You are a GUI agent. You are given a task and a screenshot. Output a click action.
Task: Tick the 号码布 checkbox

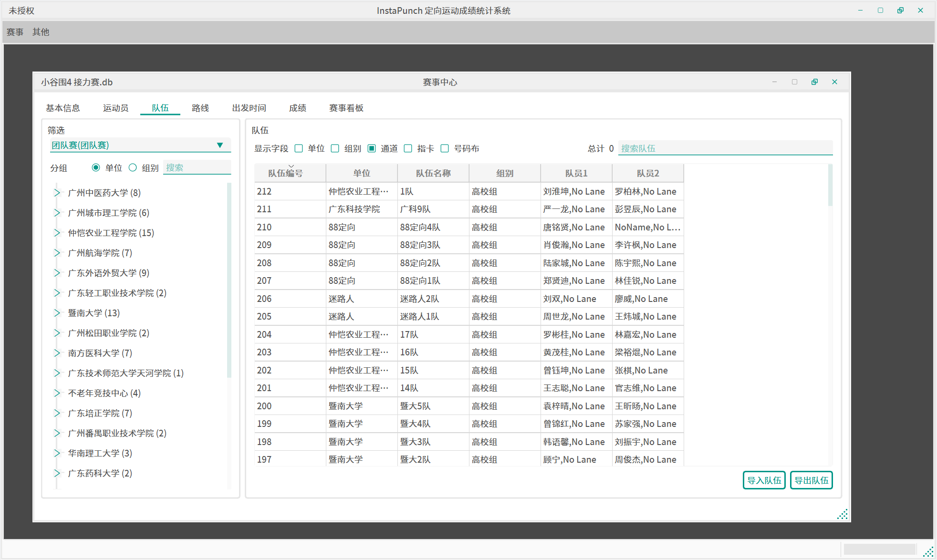[445, 148]
